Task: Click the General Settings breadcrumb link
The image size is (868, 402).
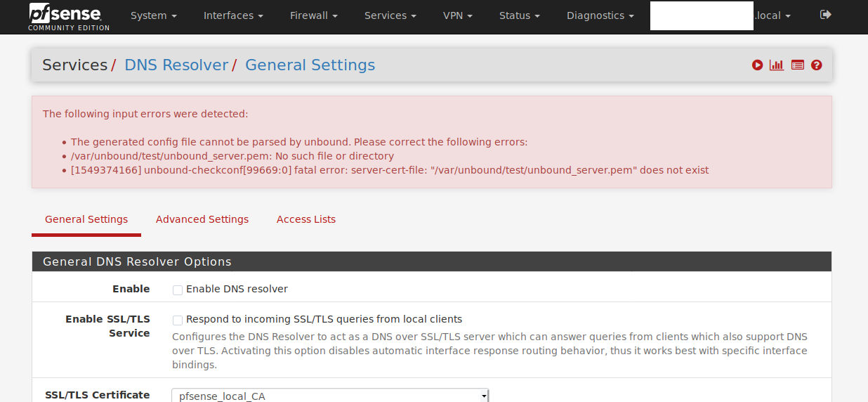Action: (310, 65)
